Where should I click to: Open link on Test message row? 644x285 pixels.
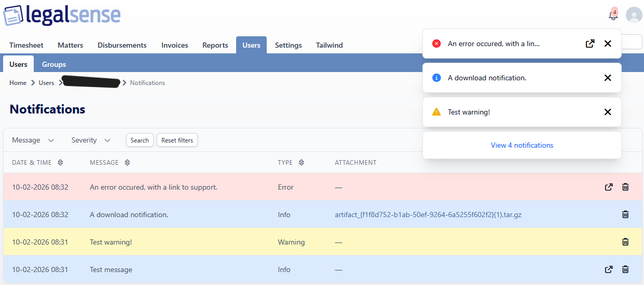point(609,269)
